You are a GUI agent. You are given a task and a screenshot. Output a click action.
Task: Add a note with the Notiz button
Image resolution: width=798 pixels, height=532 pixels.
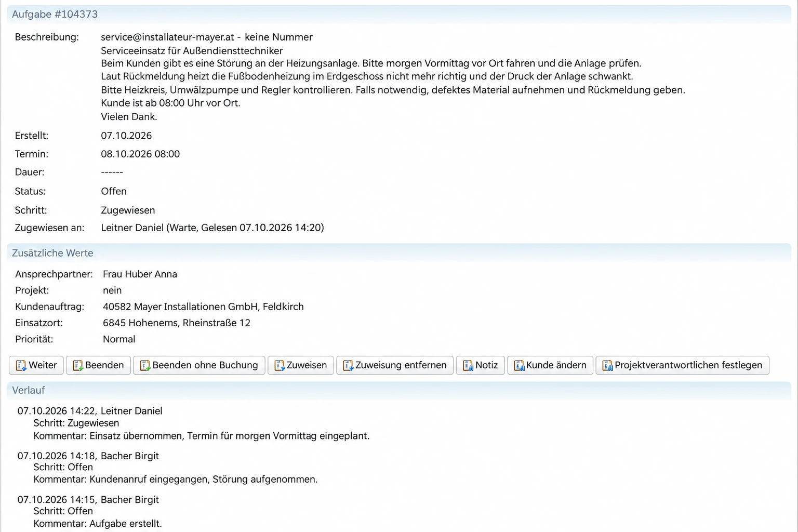pos(480,365)
